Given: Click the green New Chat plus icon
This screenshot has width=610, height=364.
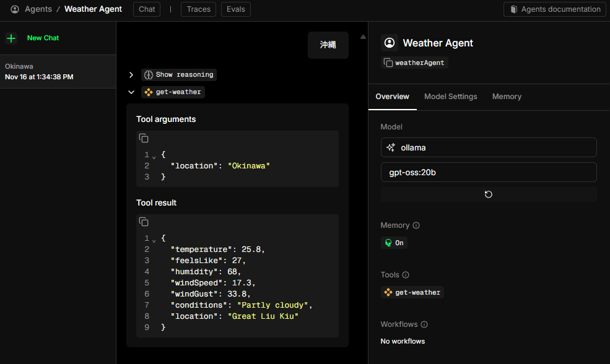Looking at the screenshot, I should (x=11, y=38).
